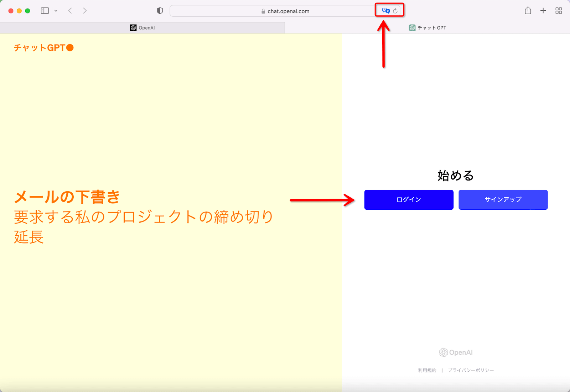Show the tab overview grid icon
Viewport: 570px width, 392px height.
559,11
